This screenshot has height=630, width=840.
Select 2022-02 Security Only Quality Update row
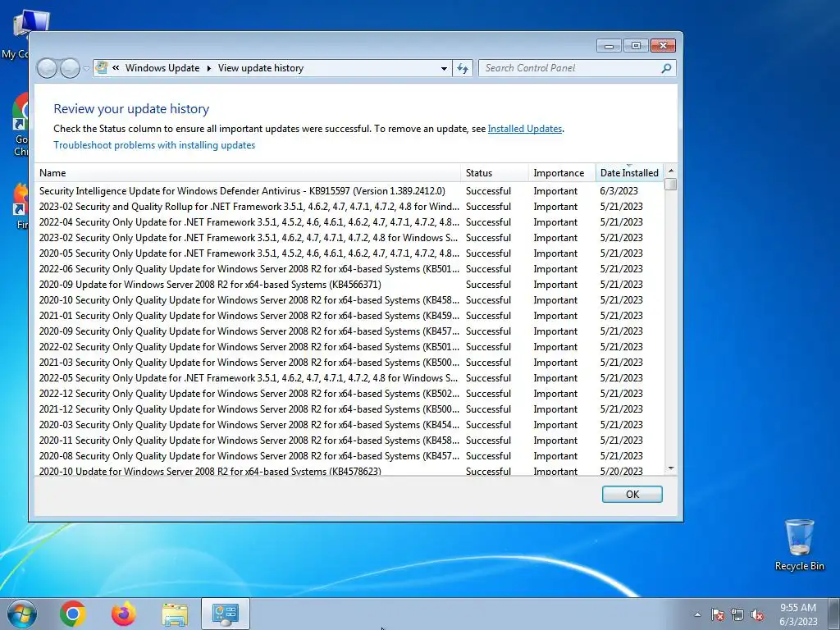349,347
